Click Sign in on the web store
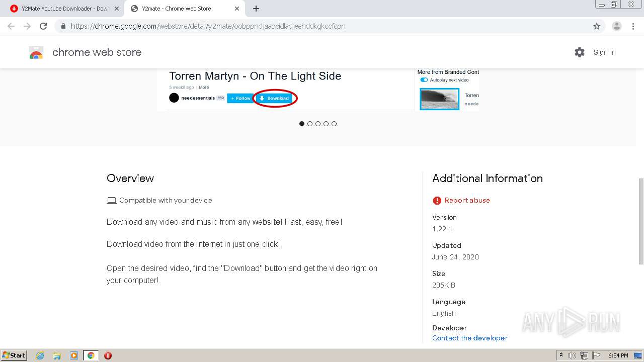Viewport: 644px width, 362px height. coord(604,52)
